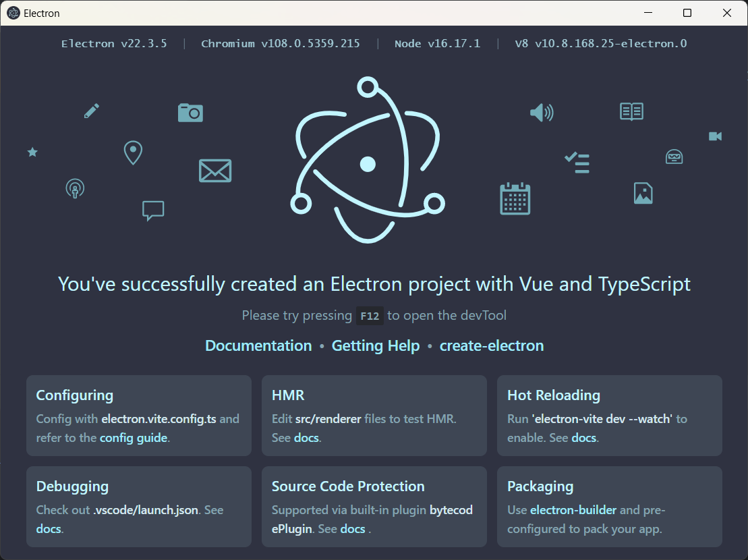The image size is (748, 560).
Task: Click the large Electron atom logo
Action: tap(368, 160)
